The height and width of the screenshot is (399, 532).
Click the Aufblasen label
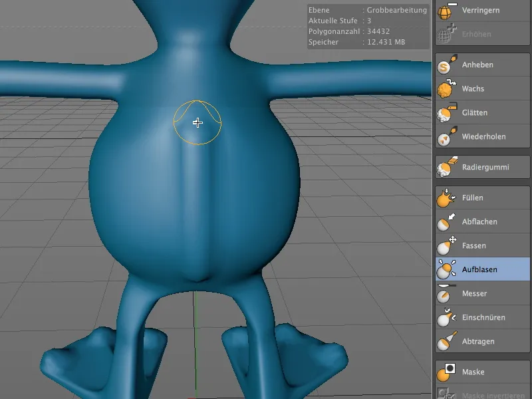tap(479, 269)
